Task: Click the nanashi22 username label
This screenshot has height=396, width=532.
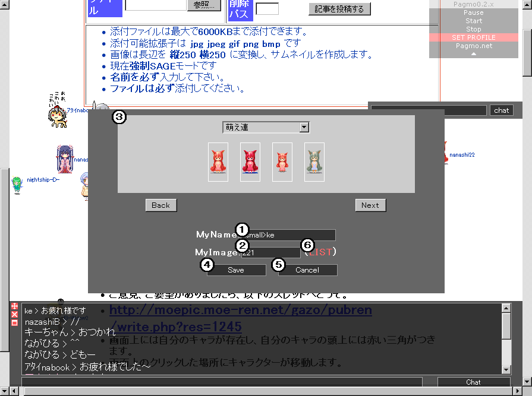Action: 462,155
